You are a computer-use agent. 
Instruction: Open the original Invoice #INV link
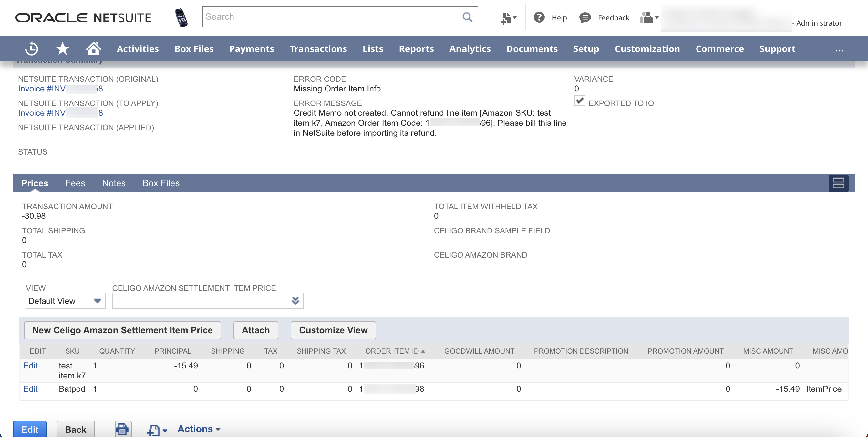(60, 89)
